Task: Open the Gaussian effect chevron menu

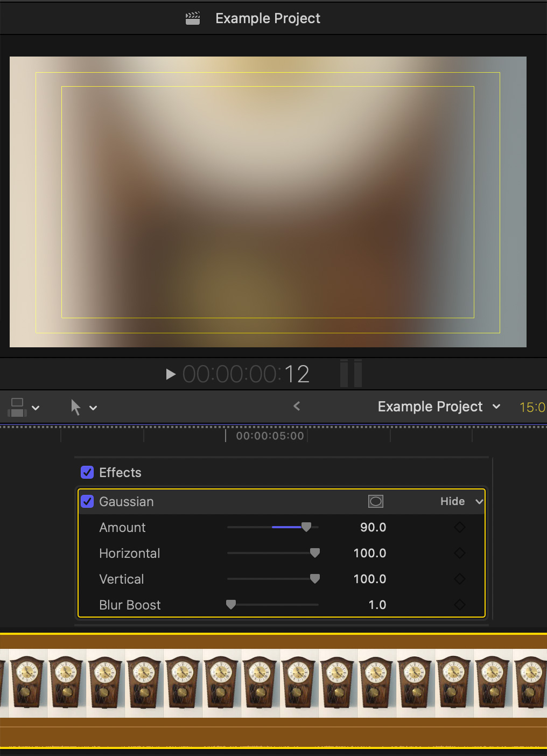Action: click(x=479, y=501)
